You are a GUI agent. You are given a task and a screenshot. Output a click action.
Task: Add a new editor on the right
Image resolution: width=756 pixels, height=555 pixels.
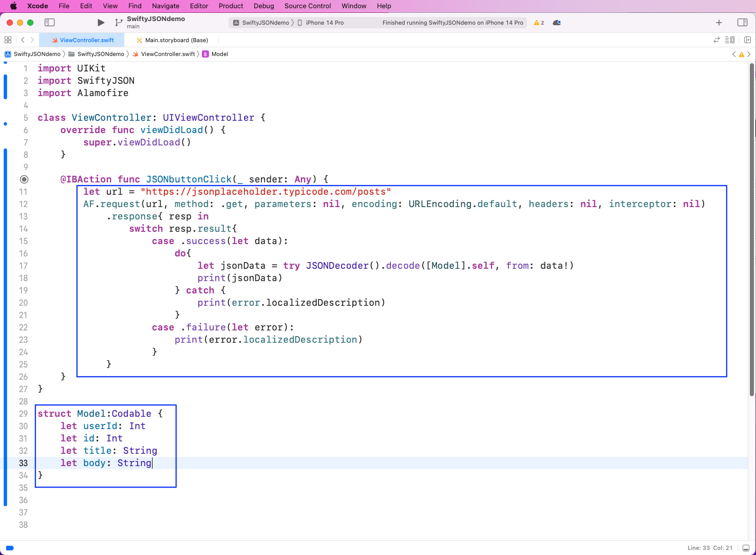747,40
